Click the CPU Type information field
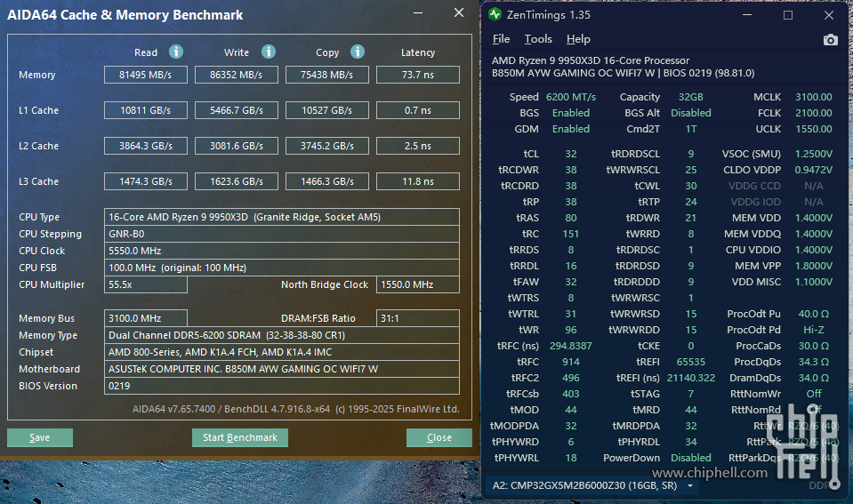 (x=282, y=217)
